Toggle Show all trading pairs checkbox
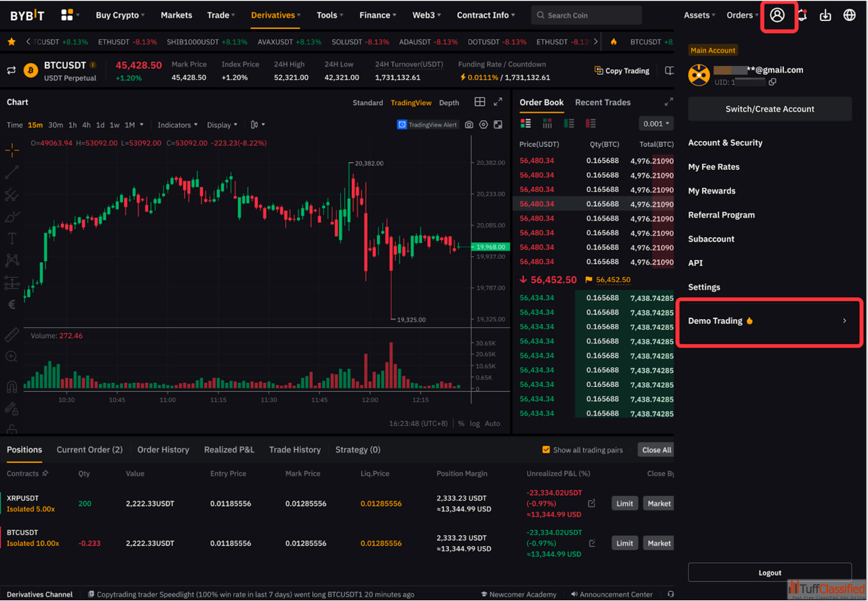 coord(546,450)
